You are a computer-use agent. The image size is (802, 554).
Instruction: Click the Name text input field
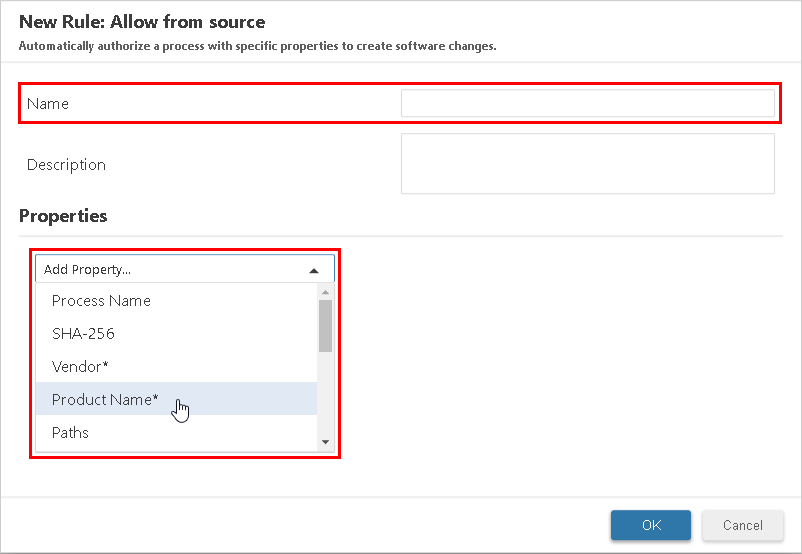point(587,103)
